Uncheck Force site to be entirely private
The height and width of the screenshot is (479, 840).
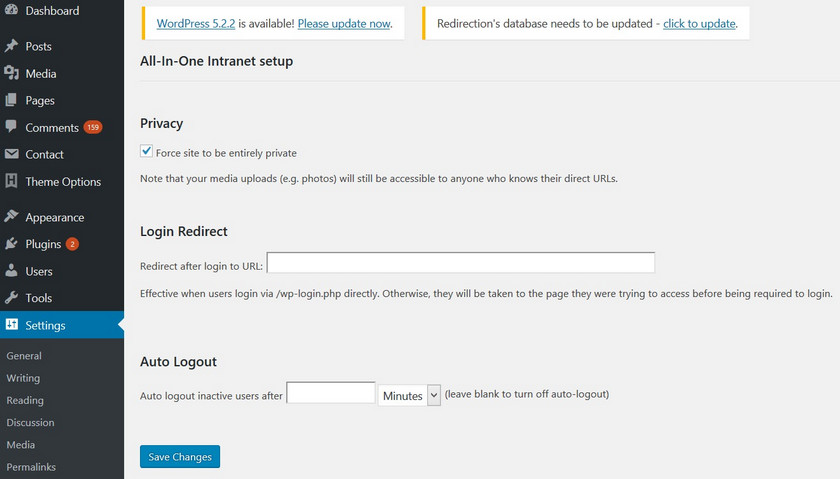[x=147, y=152]
